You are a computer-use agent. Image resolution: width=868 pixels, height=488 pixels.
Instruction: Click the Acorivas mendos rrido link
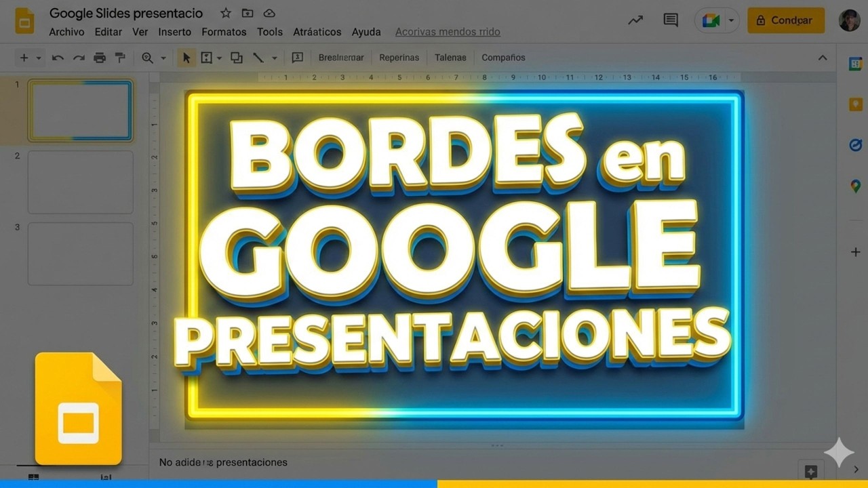click(x=448, y=32)
